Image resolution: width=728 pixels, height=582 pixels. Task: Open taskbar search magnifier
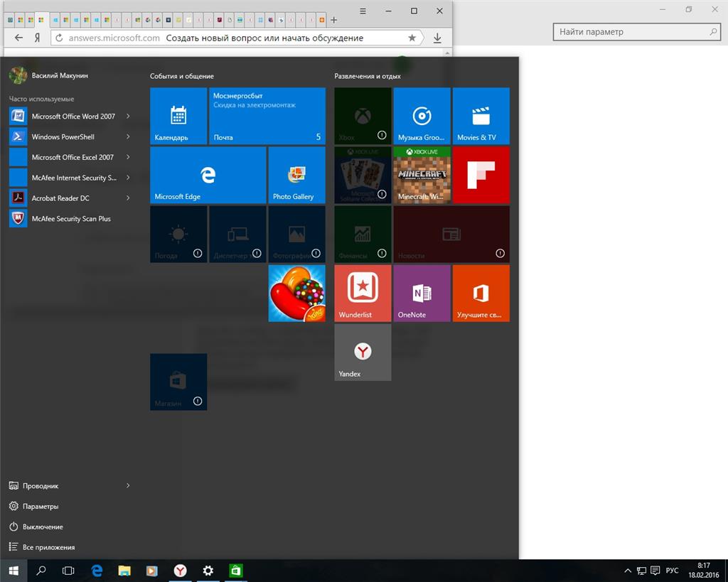[41, 571]
